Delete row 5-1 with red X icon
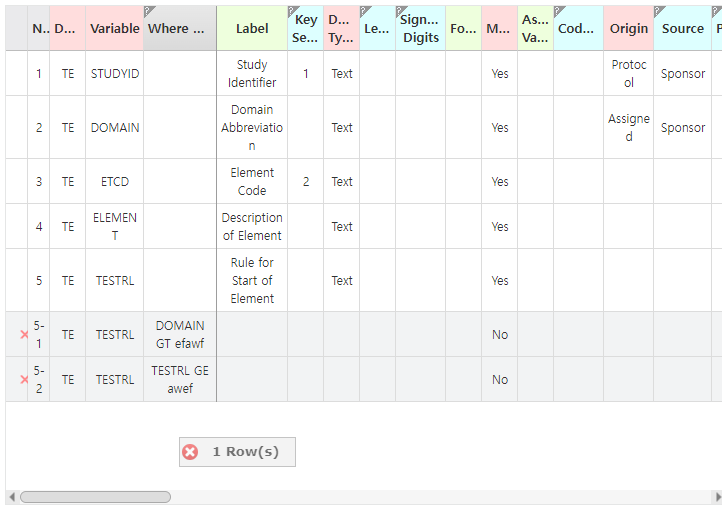The image size is (722, 510). tap(24, 335)
